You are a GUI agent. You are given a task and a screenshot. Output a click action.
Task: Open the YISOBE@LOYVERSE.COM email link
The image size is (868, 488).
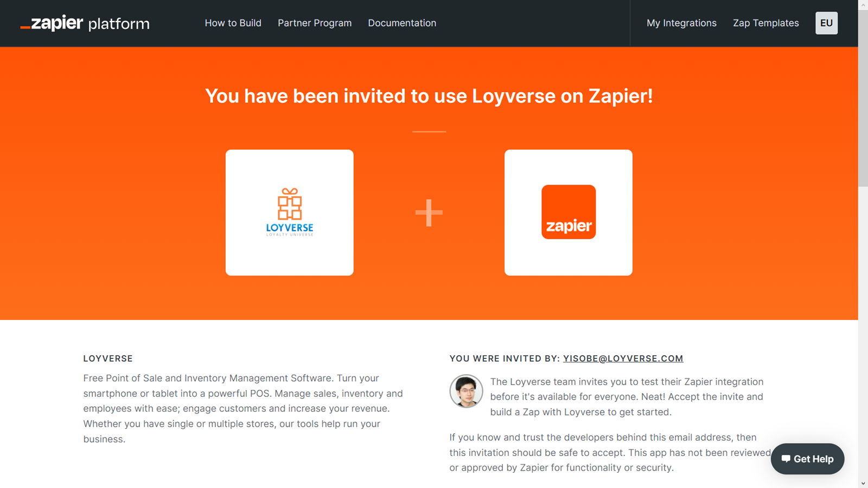point(623,358)
